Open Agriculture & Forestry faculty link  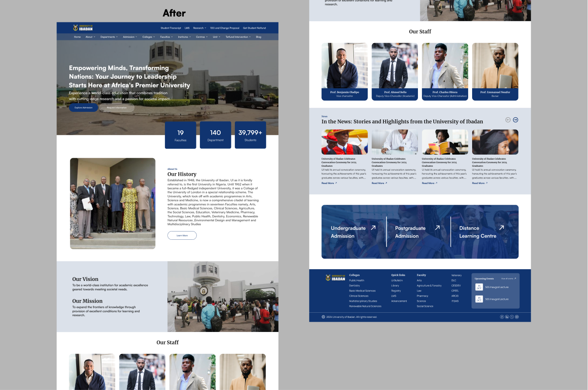(429, 286)
